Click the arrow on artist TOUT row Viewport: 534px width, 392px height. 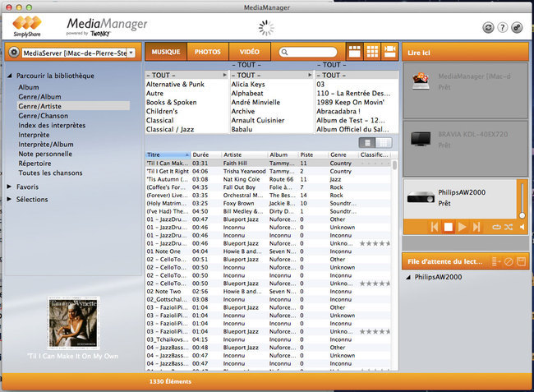pos(310,75)
